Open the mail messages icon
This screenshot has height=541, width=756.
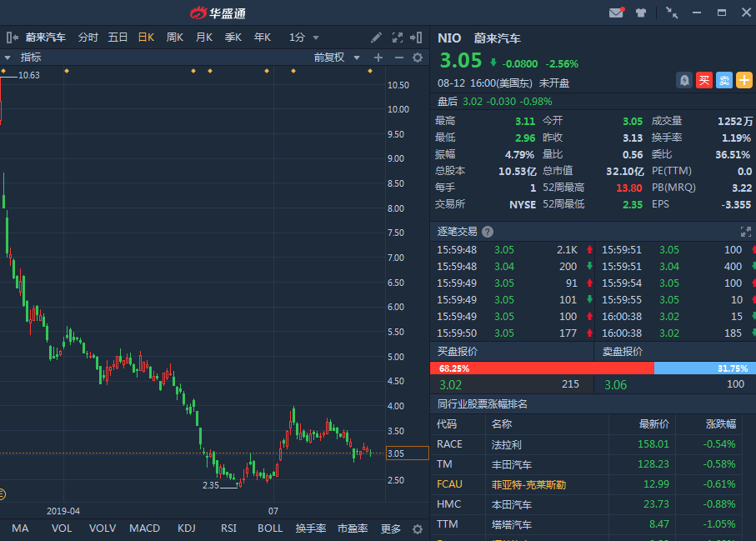(616, 13)
